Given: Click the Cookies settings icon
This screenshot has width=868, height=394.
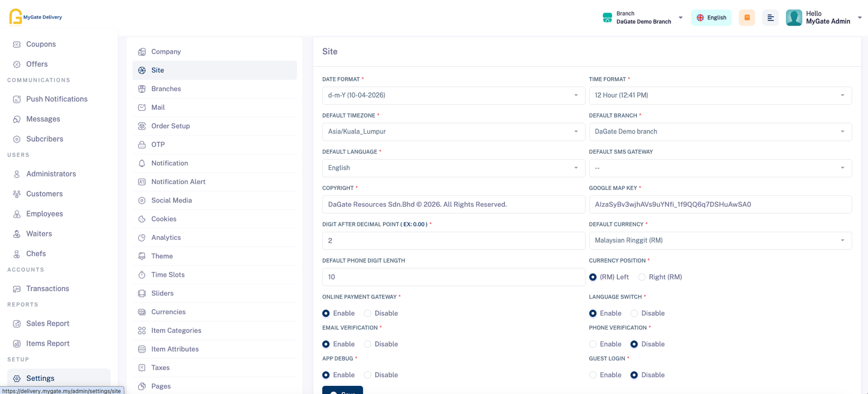Looking at the screenshot, I should point(142,219).
